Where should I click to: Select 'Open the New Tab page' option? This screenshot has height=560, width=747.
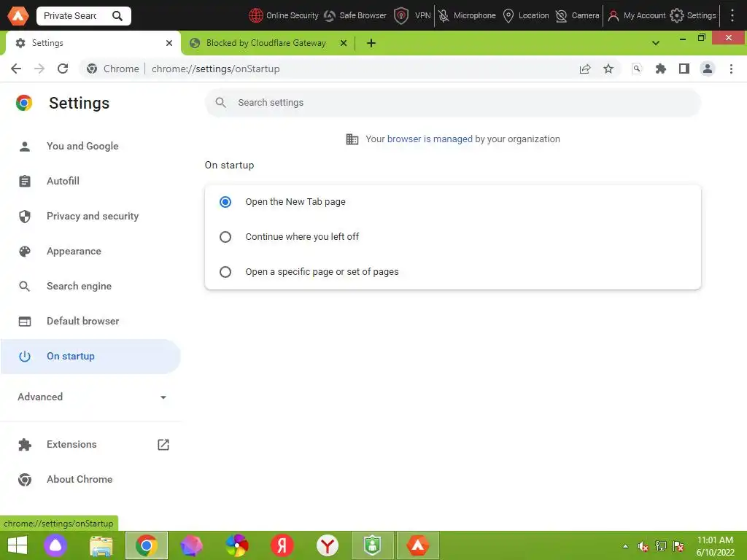coord(225,202)
